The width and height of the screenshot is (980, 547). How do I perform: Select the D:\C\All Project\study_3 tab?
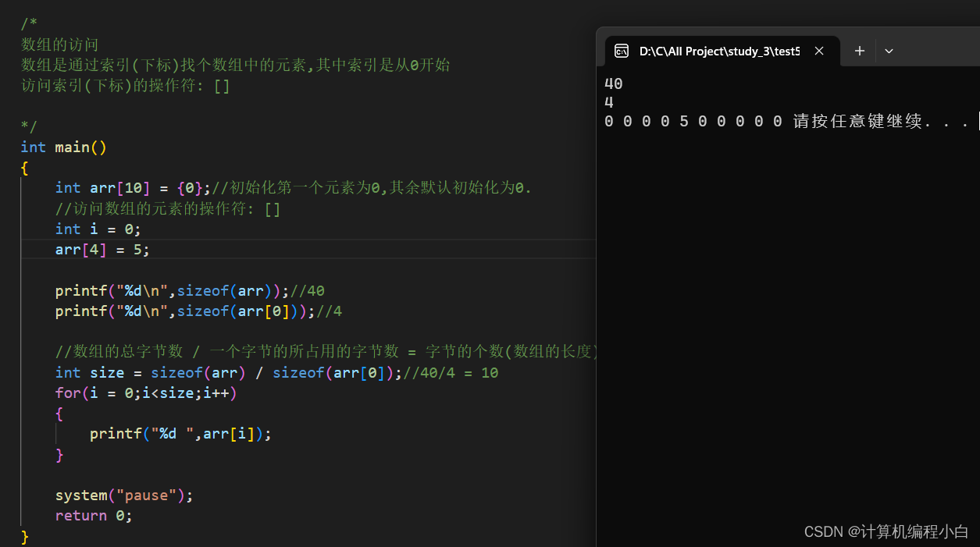click(722, 51)
